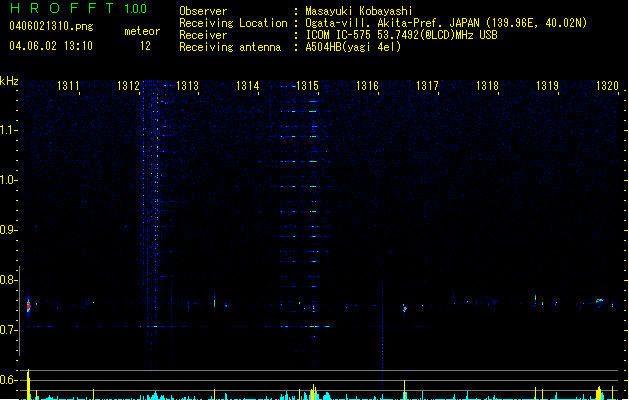Viewport: 629px width, 400px height.
Task: Click the 1315 time marker
Action: 307,86
